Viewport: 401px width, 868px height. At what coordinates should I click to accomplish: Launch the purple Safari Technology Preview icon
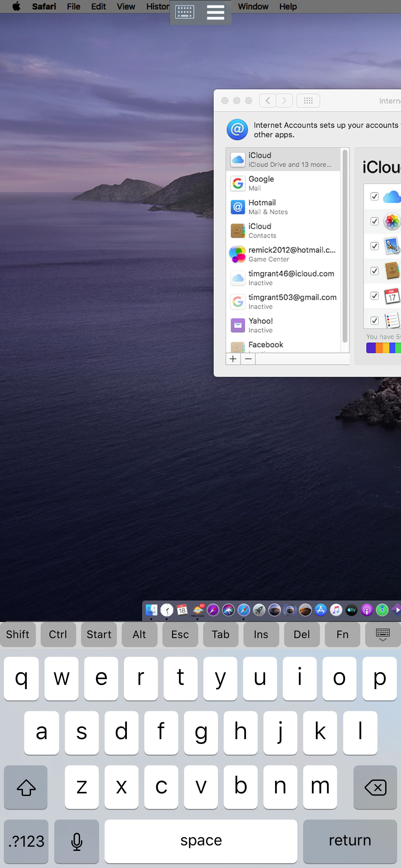pos(213,610)
